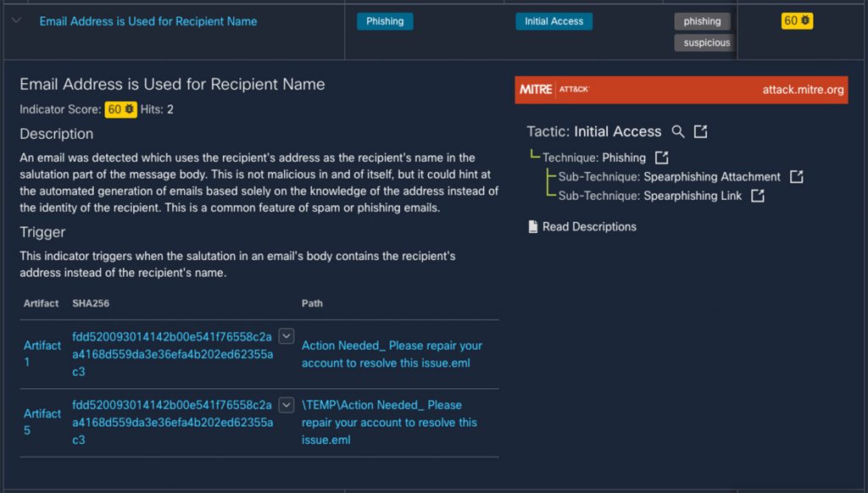Screen dimensions: 868x493
Task: Search the Initial Access tactic magnifier icon
Action: (x=678, y=131)
